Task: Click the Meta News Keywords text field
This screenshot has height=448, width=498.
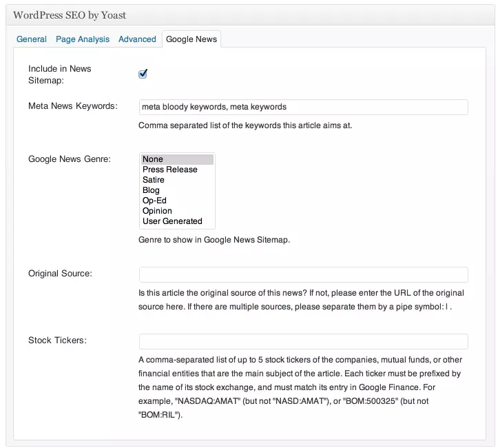Action: click(x=303, y=107)
